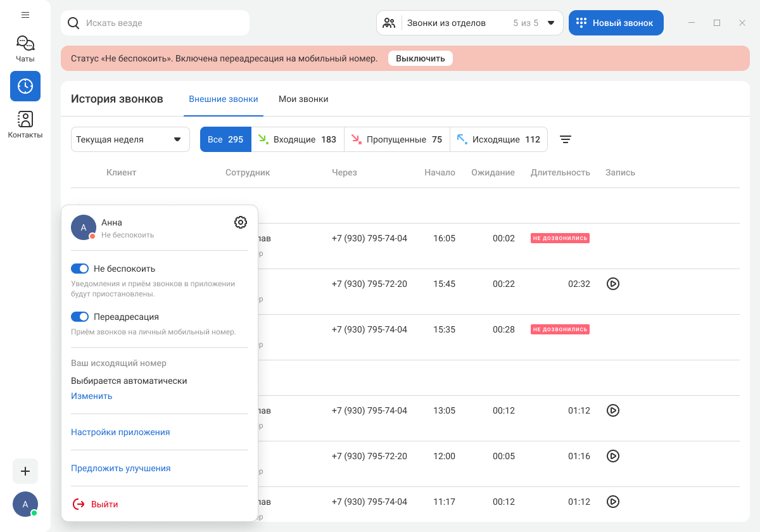Turn off the Переадресация toggle
Screen dimensions: 760x532
click(x=80, y=317)
